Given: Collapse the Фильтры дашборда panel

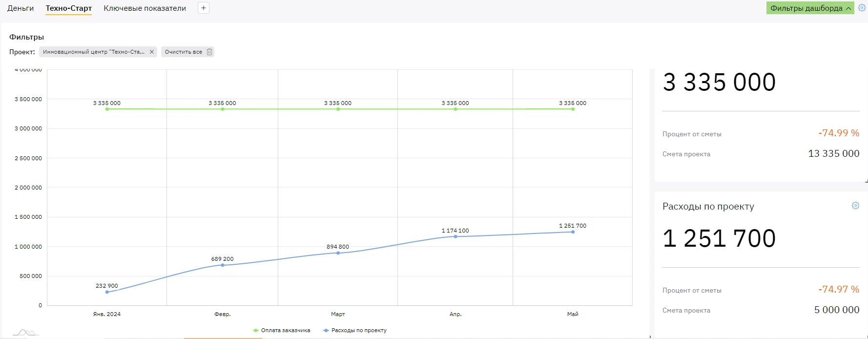Looking at the screenshot, I should tap(810, 8).
